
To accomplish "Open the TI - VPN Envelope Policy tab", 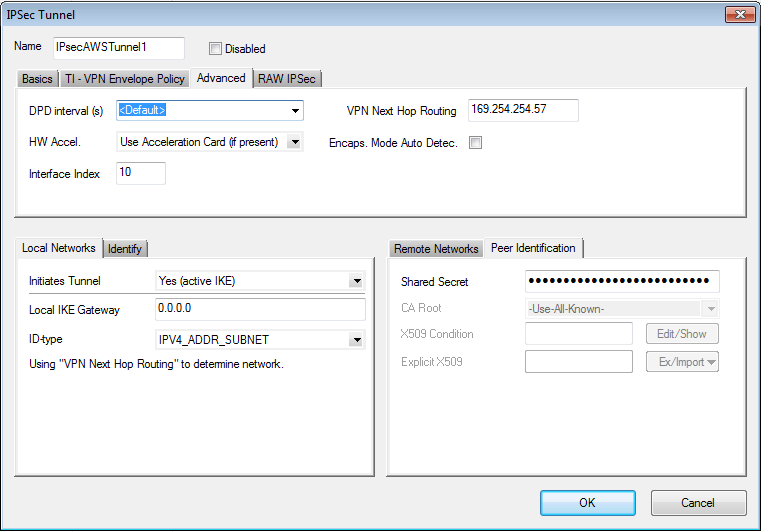I will click(x=125, y=79).
